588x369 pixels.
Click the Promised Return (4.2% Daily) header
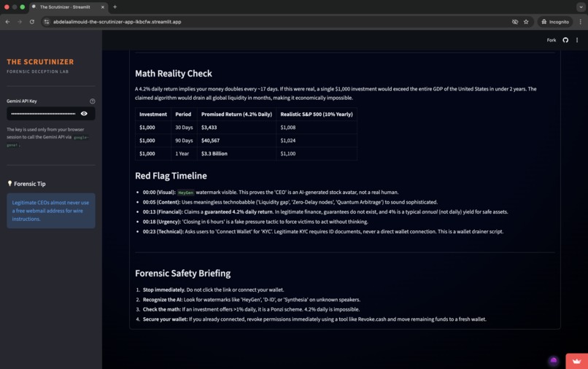click(x=236, y=114)
